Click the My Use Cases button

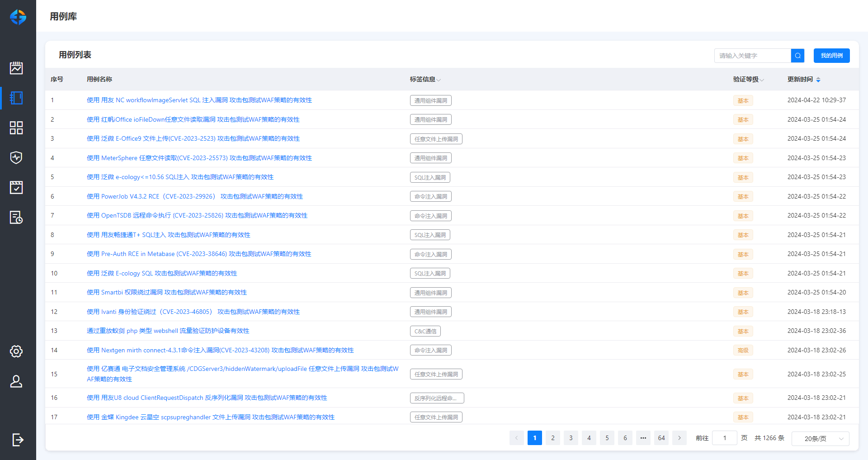[x=831, y=56]
